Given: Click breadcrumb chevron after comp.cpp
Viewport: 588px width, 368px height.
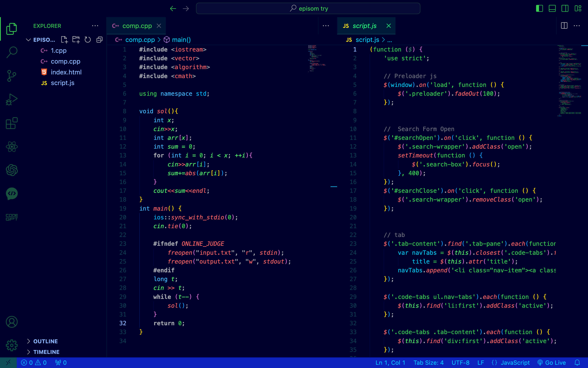Looking at the screenshot, I should pyautogui.click(x=159, y=40).
